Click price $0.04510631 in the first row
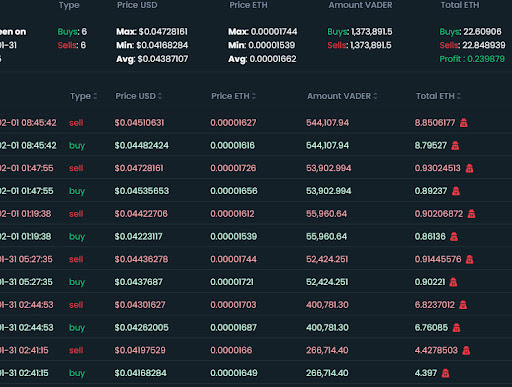Screen dimensions: 512x387 tap(139, 123)
